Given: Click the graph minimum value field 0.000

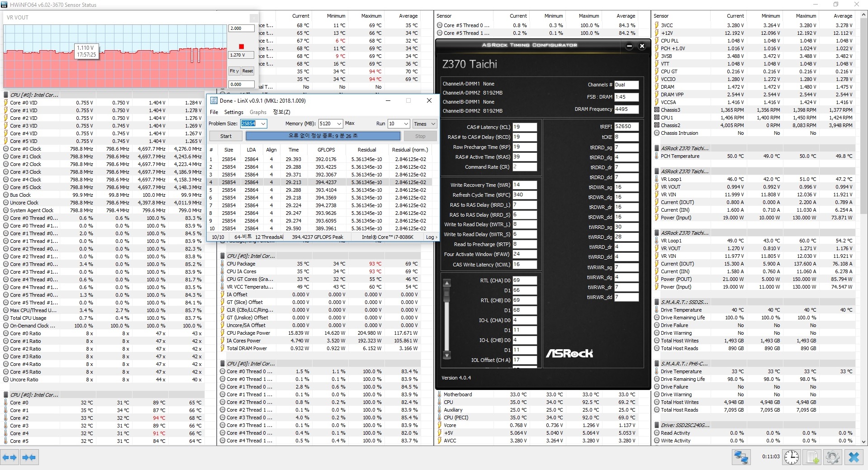Looking at the screenshot, I should 241,84.
